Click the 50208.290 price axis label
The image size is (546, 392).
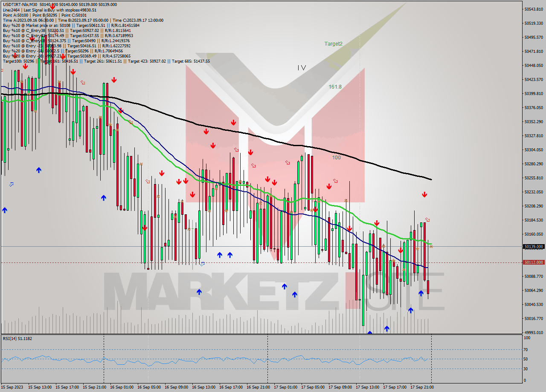pos(534,206)
